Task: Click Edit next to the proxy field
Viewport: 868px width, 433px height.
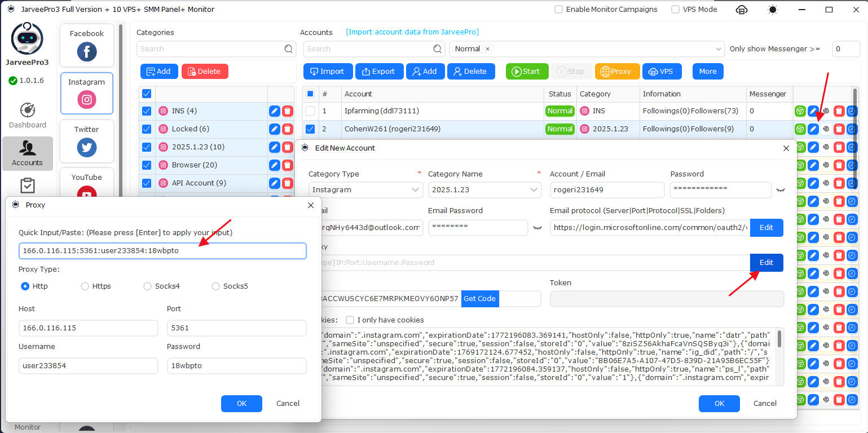Action: (766, 263)
